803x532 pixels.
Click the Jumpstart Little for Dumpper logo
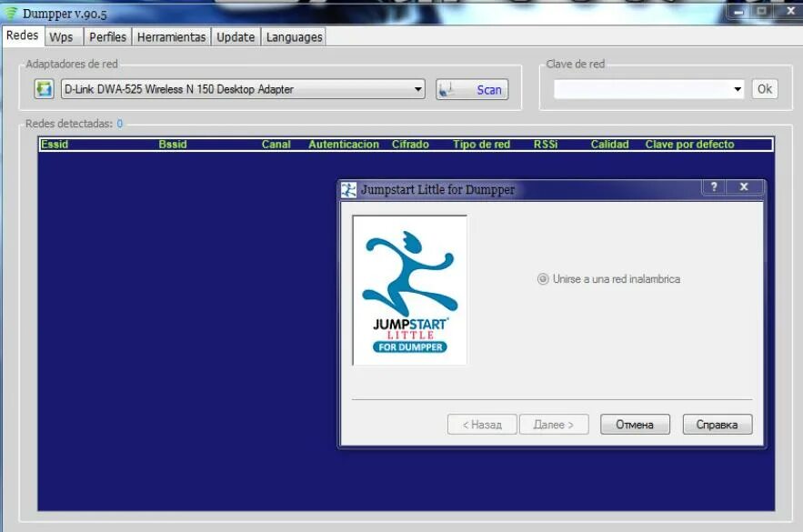click(410, 290)
